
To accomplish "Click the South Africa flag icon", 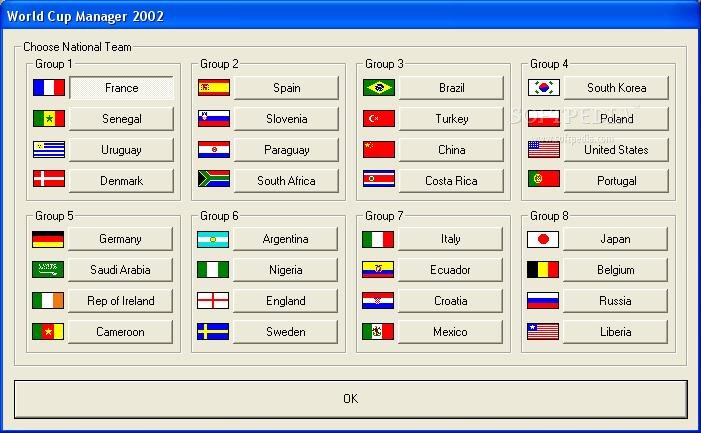I will [x=214, y=178].
